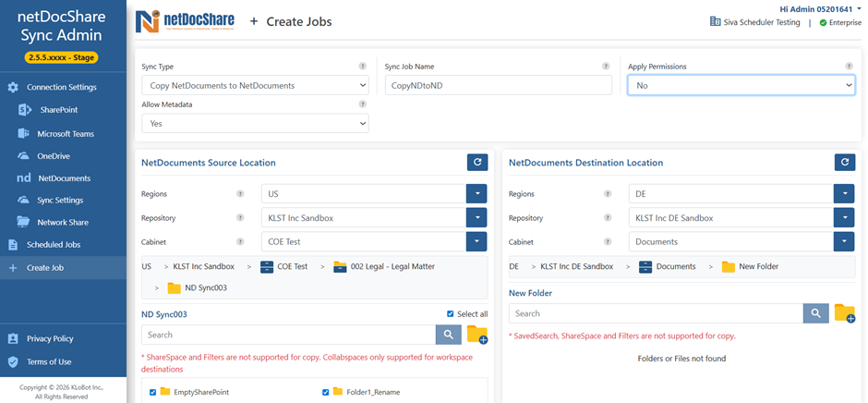Click the OneDrive cloud icon
The image size is (868, 403).
(23, 156)
